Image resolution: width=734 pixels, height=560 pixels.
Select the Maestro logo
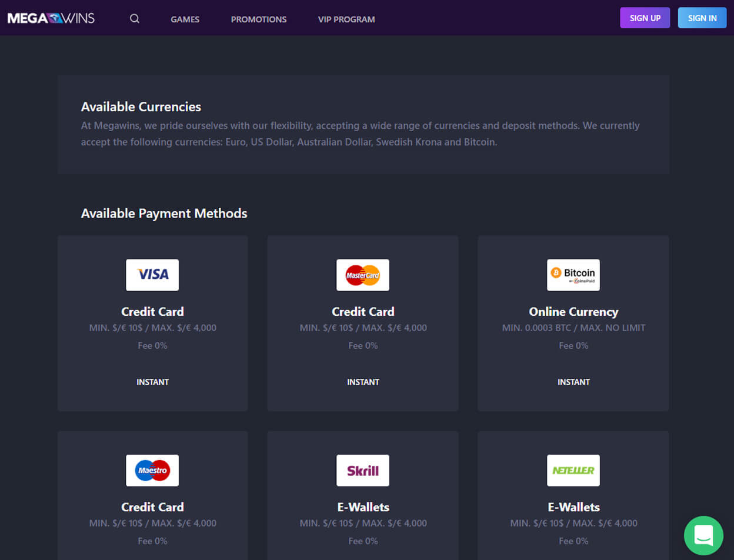click(x=152, y=470)
